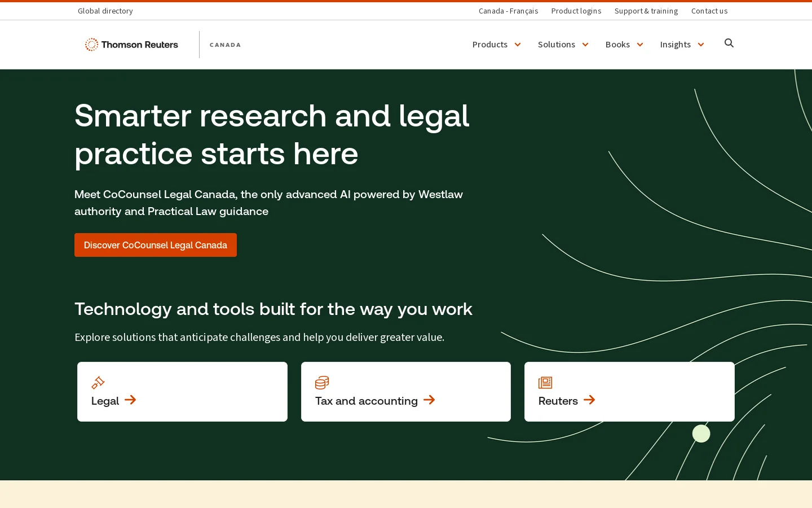This screenshot has width=812, height=508.
Task: Expand the Products chevron
Action: (518, 45)
